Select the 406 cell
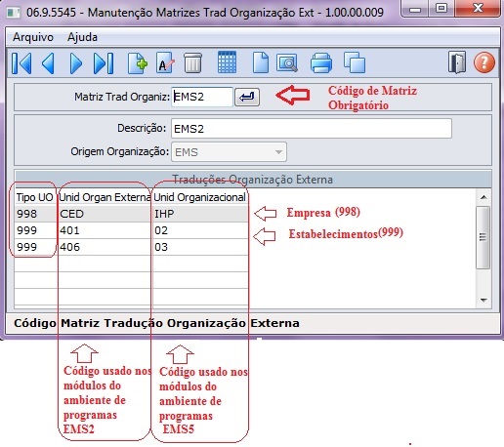This screenshot has width=504, height=447. (x=105, y=247)
